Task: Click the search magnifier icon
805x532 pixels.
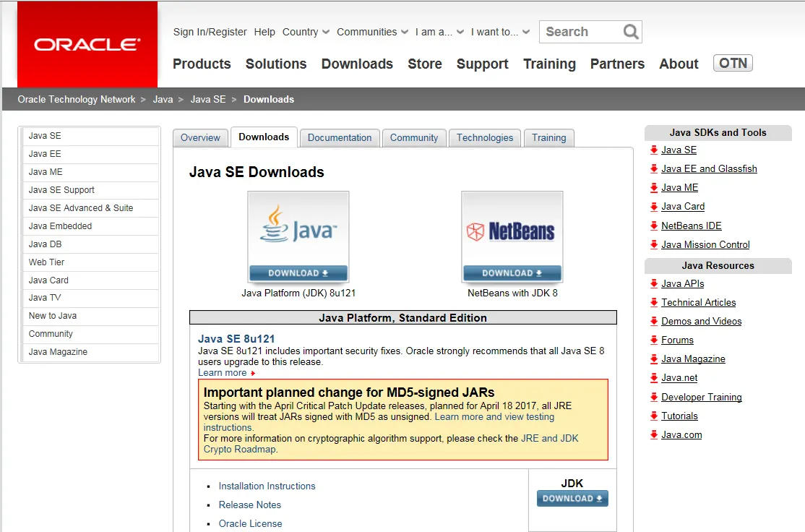Action: pos(630,32)
